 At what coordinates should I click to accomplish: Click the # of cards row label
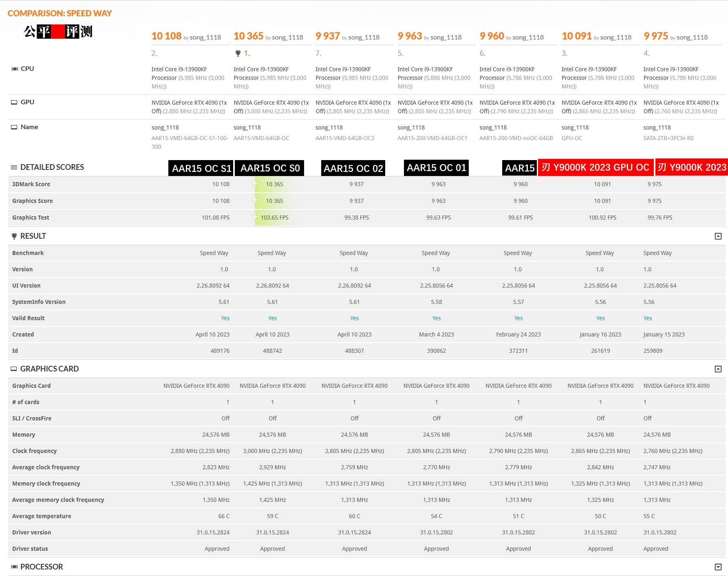(x=26, y=402)
